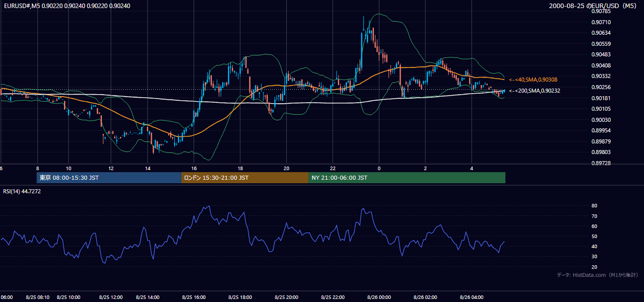644x302 pixels.
Task: Click RSI scale level 70
Action: (x=594, y=216)
